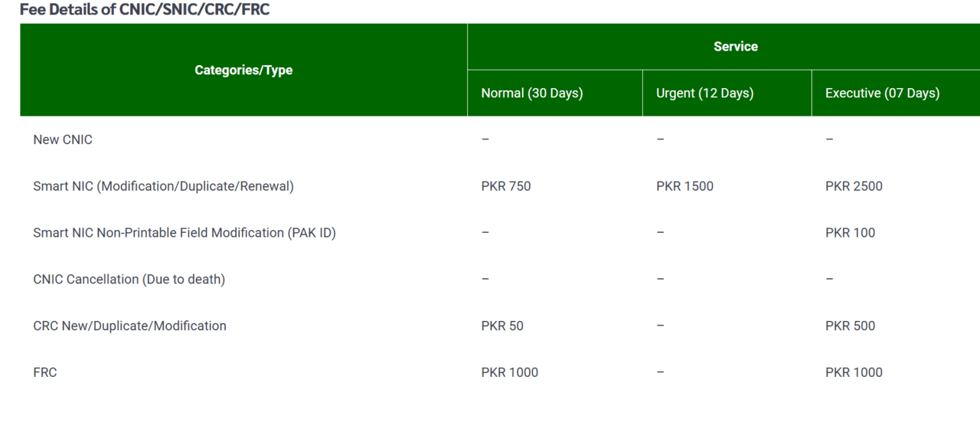This screenshot has width=980, height=436.
Task: Click the PKR 50 fee cell
Action: point(502,326)
